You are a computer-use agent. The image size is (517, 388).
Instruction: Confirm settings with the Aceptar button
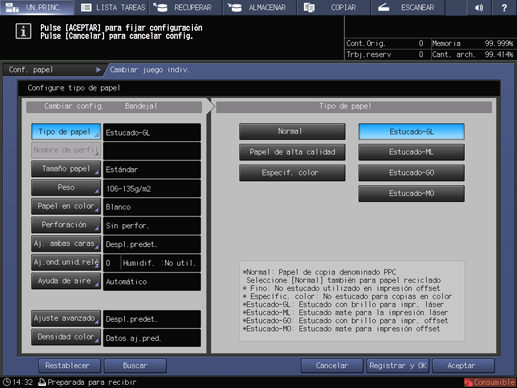tap(463, 366)
